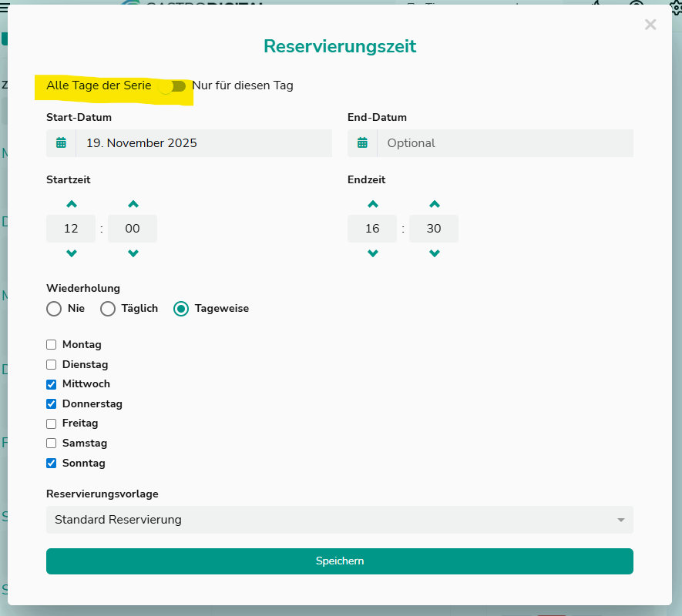Viewport: 682px width, 616px height.
Task: Decrease the Startzeit hour with down arrow
Action: pyautogui.click(x=72, y=253)
